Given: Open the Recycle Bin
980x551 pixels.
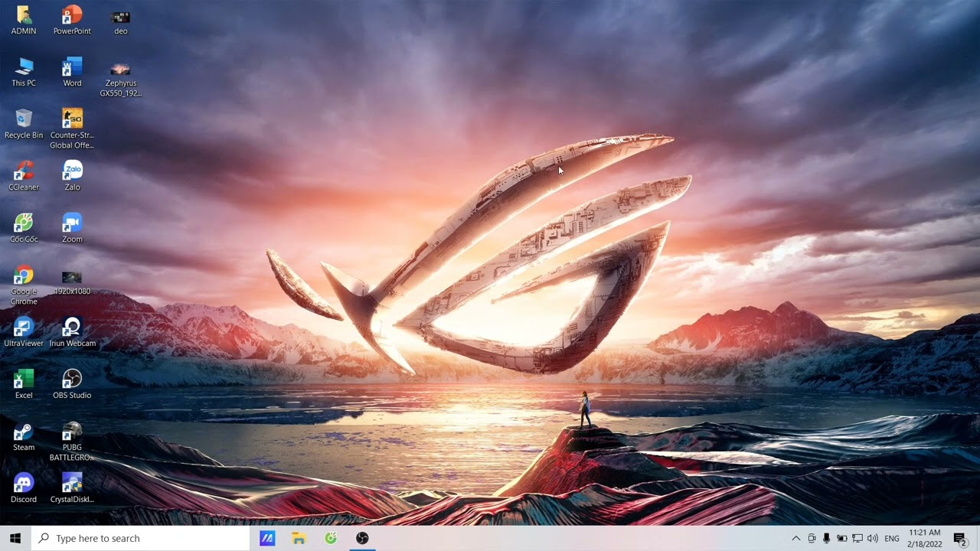Looking at the screenshot, I should tap(24, 125).
